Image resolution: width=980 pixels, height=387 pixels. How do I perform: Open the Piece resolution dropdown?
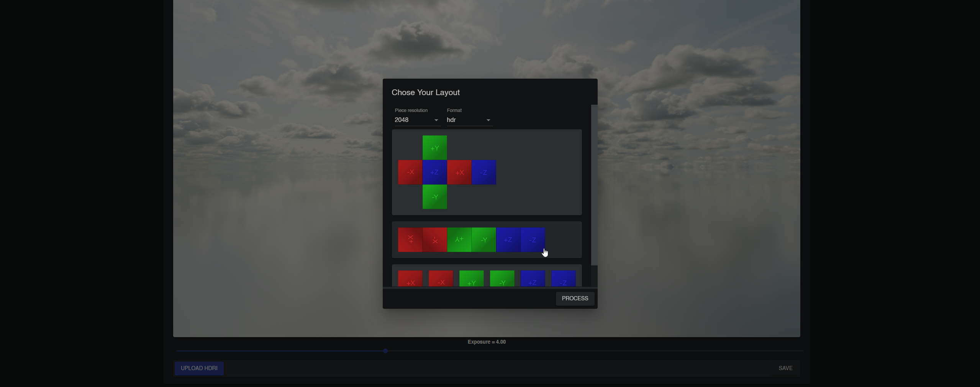click(x=417, y=120)
